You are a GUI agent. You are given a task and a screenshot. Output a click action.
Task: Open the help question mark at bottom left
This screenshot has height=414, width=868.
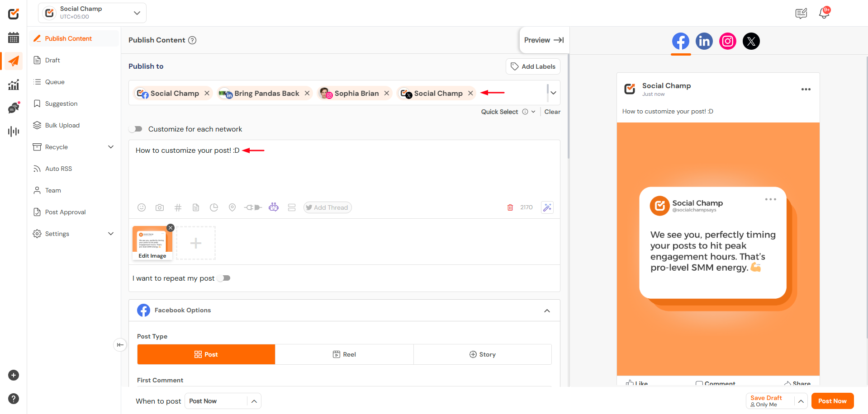(x=14, y=399)
